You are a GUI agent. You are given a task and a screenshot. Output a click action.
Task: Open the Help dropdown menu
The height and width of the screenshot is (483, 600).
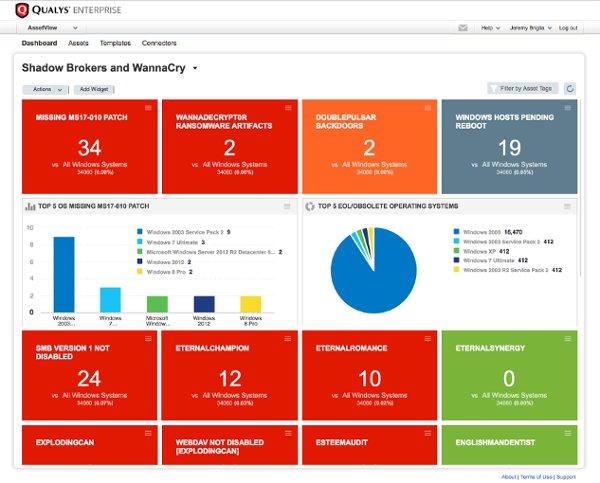point(490,28)
